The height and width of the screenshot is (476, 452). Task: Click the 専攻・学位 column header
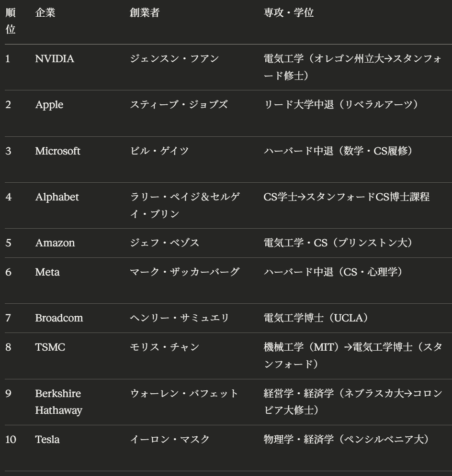point(289,13)
